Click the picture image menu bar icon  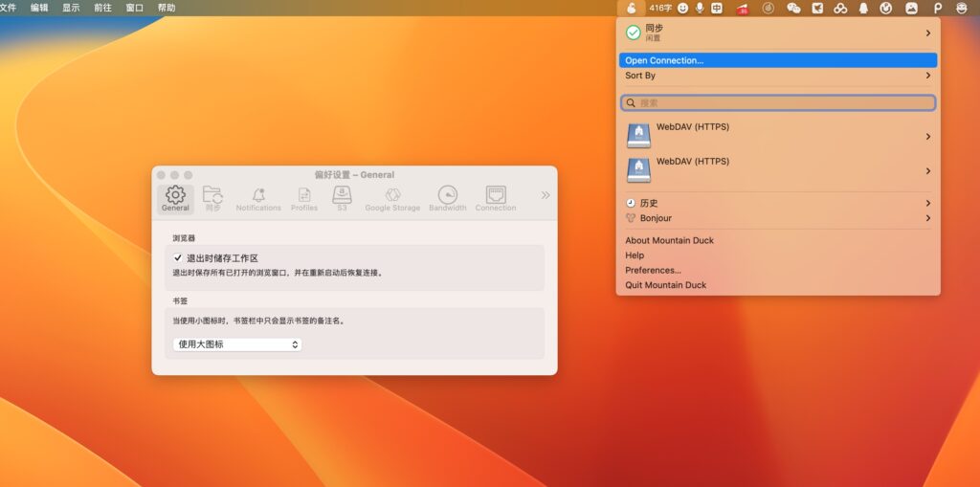(x=912, y=8)
